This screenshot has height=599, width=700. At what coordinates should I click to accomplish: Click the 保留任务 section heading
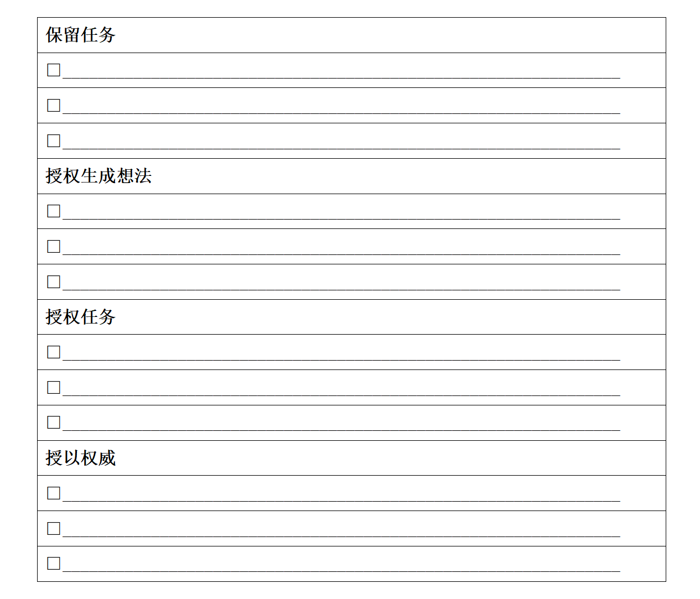point(81,35)
